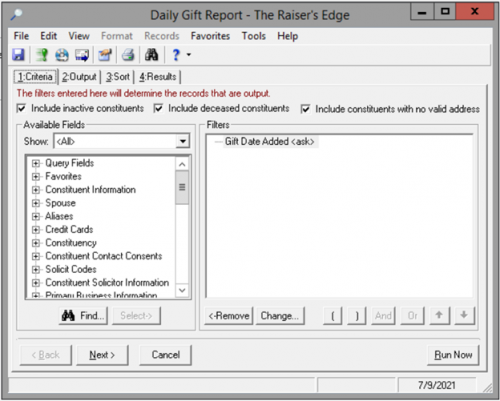Click the green exclamation Run Now toolbar icon
500x401 pixels.
click(42, 55)
